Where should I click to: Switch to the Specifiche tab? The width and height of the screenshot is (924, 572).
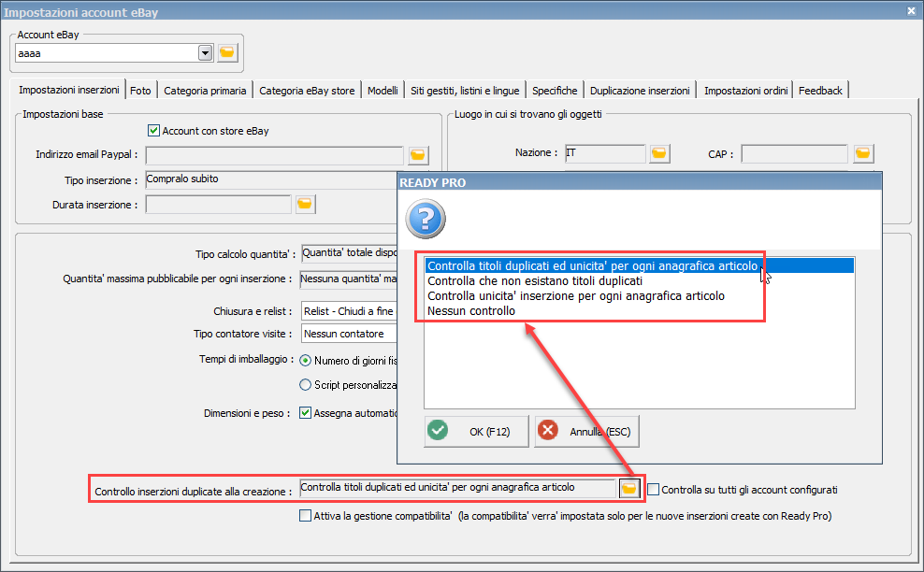pos(555,91)
